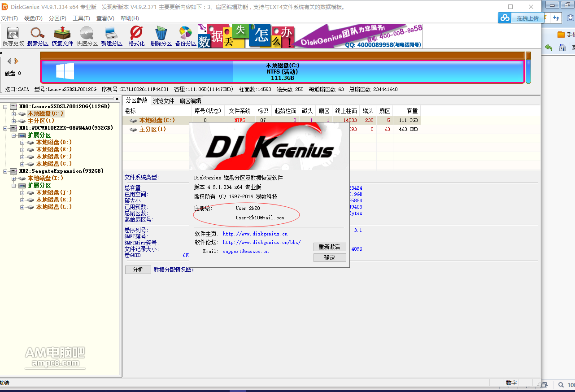Open the 硬盘(D) menu
Screen dimensions: 575x392
tap(33, 18)
